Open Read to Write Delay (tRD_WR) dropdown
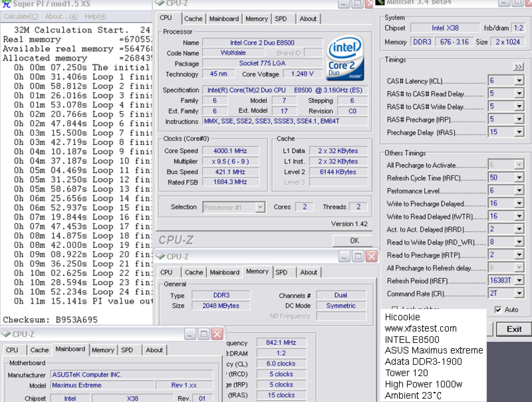Viewport: 532px width, 402px height. (x=519, y=242)
